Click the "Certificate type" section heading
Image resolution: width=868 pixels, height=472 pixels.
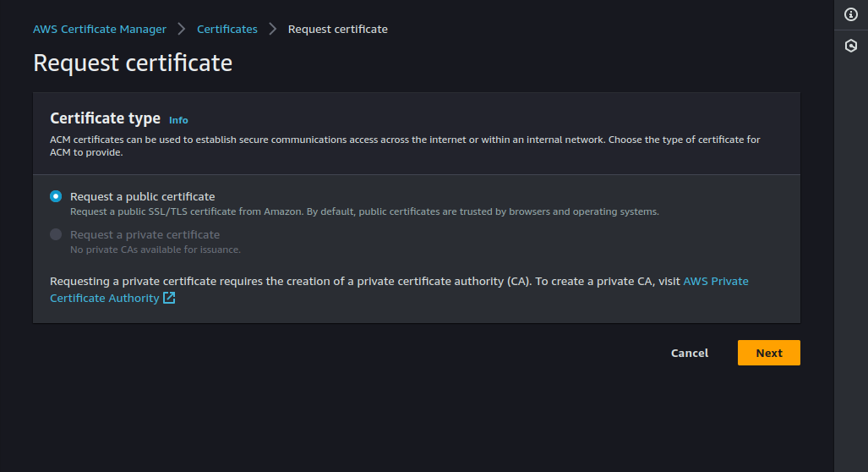[x=106, y=118]
